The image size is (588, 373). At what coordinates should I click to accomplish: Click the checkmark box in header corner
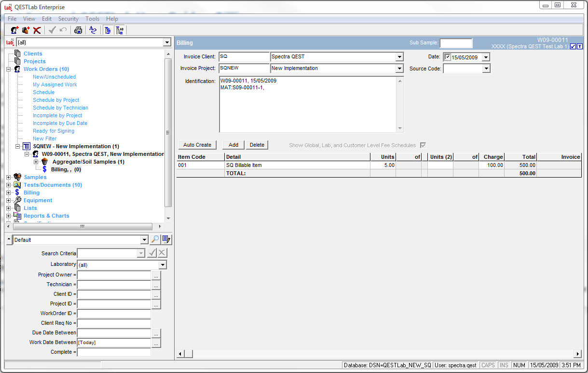coord(573,46)
